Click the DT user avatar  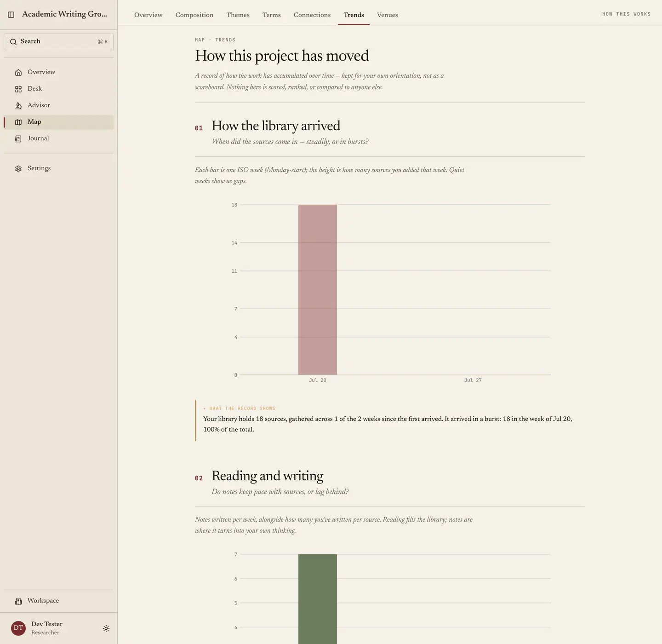[x=18, y=628]
